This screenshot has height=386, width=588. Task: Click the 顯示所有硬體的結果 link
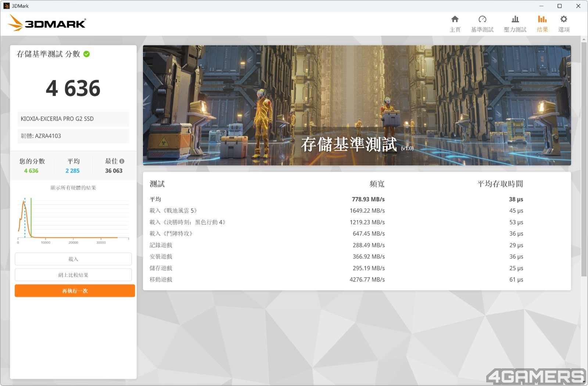click(x=73, y=188)
